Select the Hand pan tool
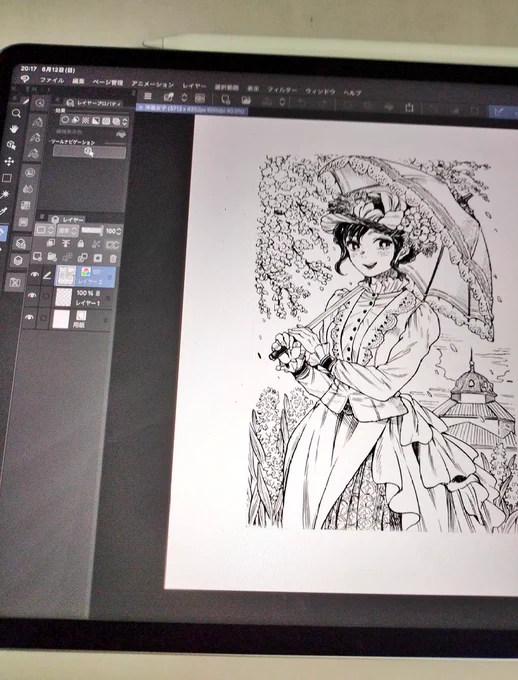The width and height of the screenshot is (518, 680). [14, 129]
